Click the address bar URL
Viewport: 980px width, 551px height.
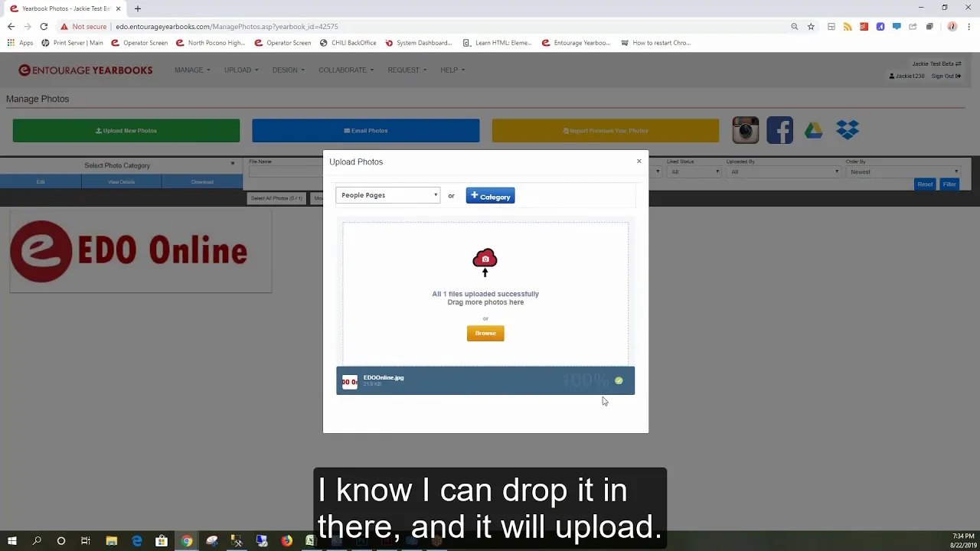pos(227,26)
